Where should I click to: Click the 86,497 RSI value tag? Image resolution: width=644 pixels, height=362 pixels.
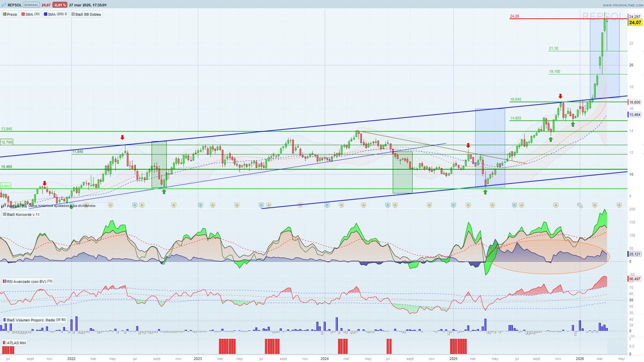pyautogui.click(x=635, y=279)
